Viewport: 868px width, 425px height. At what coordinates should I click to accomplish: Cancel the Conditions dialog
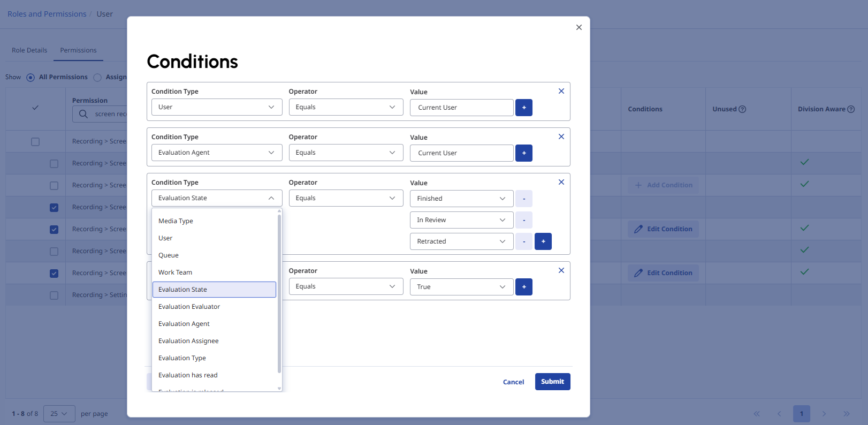pos(513,382)
